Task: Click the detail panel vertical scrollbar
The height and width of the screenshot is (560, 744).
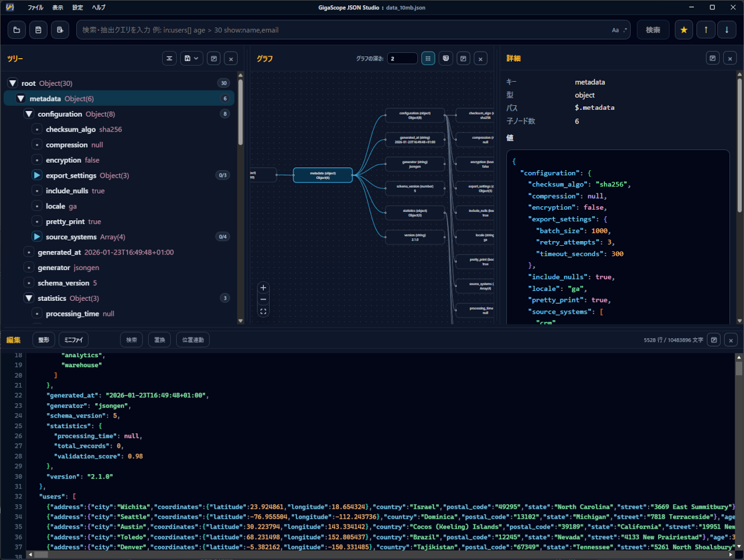Action: pos(739,145)
